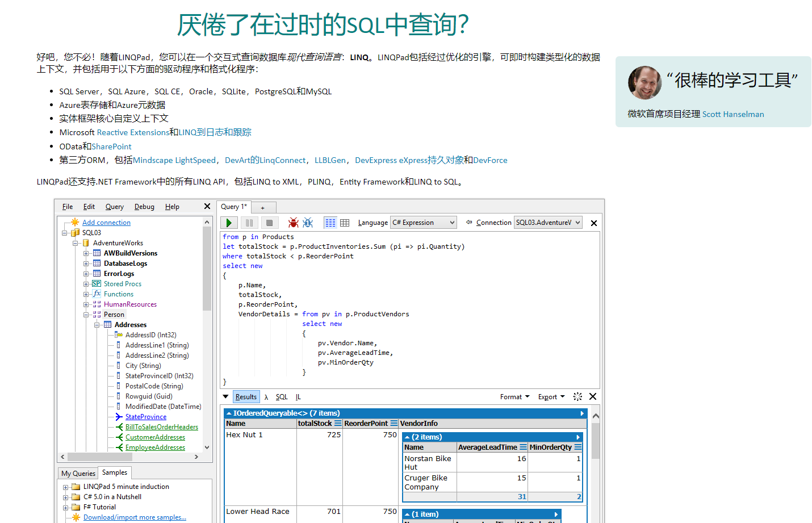This screenshot has height=523, width=812.
Task: Open the Scott Hanselman link
Action: (x=733, y=114)
